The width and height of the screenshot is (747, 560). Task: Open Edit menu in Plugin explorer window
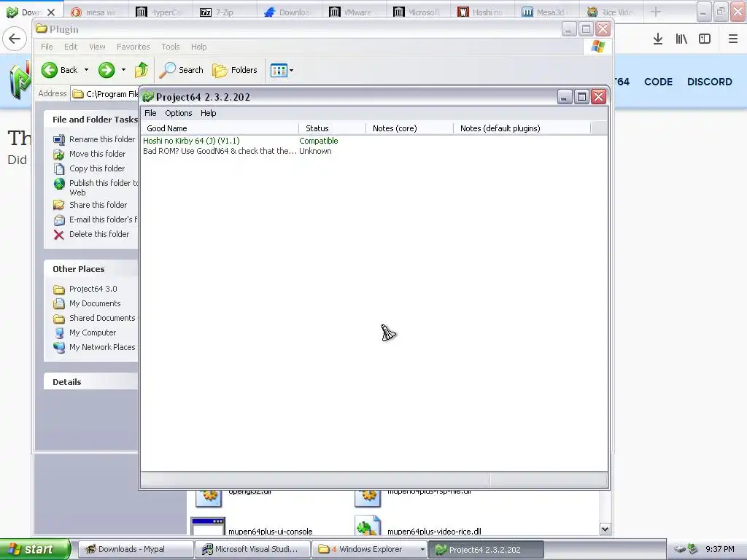(x=71, y=47)
